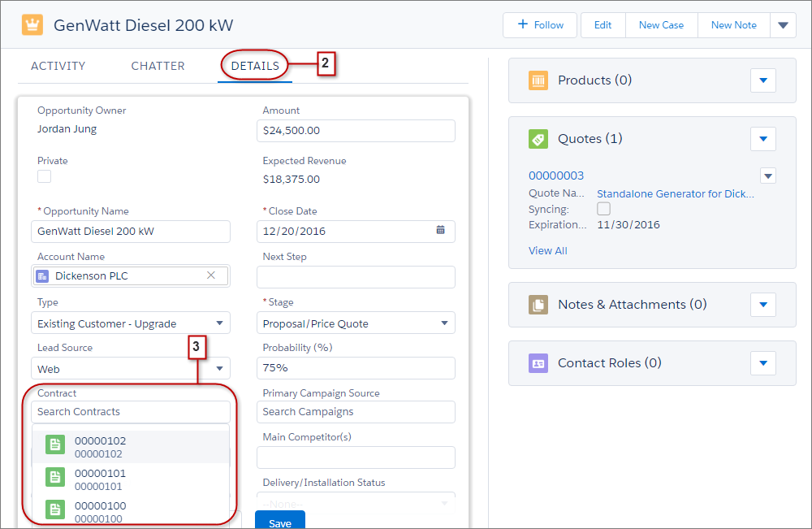
Task: Click the Next Step input field
Action: 356,276
